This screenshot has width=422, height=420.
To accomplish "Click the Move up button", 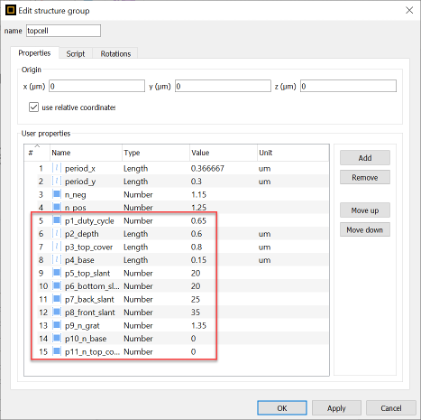I will click(x=365, y=210).
